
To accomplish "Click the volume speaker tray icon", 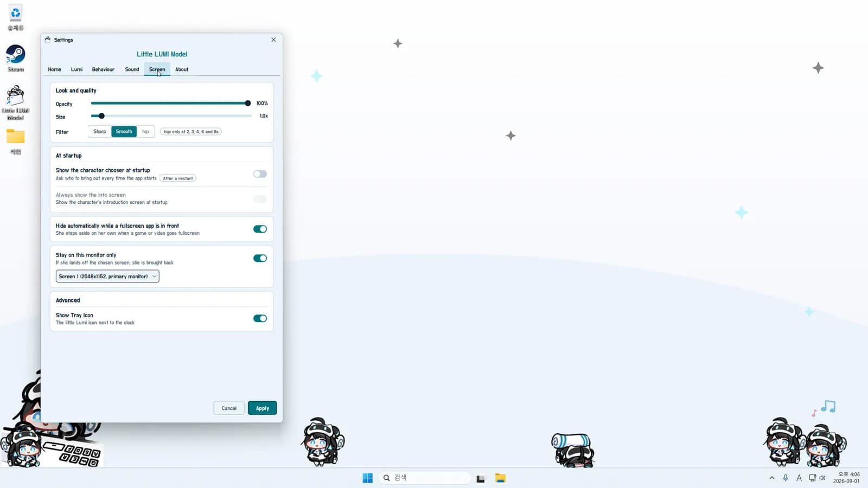I will 822,478.
